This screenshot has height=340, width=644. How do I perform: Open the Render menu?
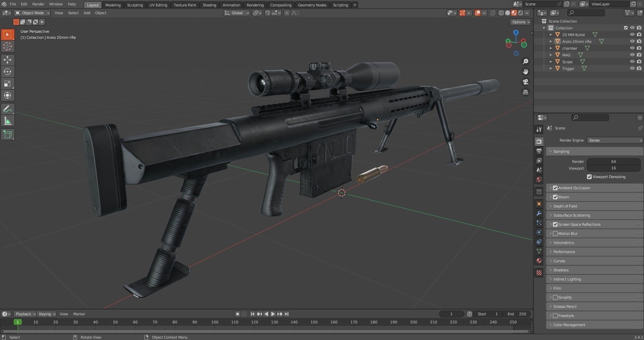38,4
